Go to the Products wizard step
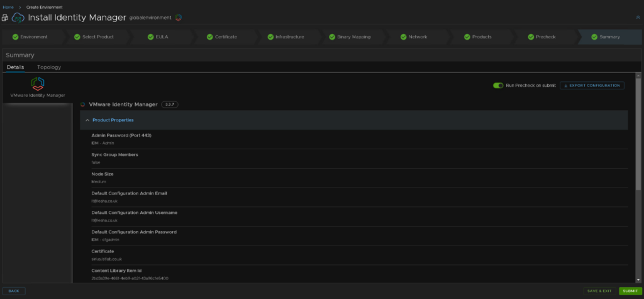Viewport: 644px width, 299px height. point(482,37)
